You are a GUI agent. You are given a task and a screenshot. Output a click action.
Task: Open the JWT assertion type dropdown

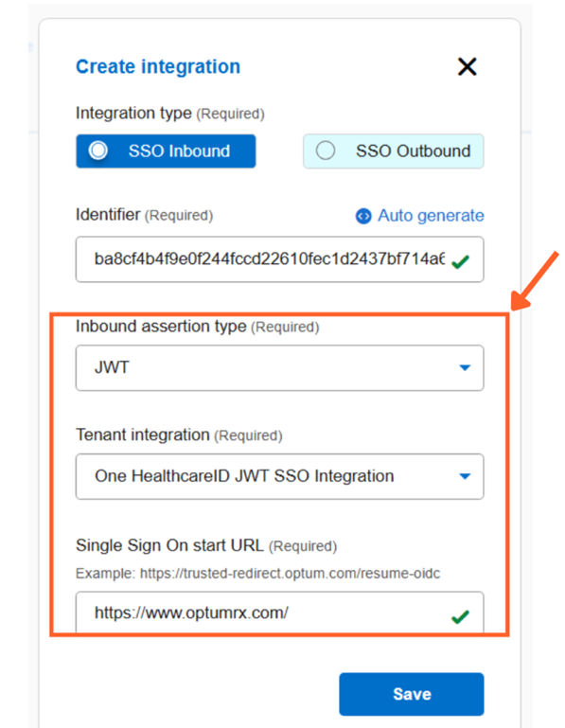[x=279, y=367]
